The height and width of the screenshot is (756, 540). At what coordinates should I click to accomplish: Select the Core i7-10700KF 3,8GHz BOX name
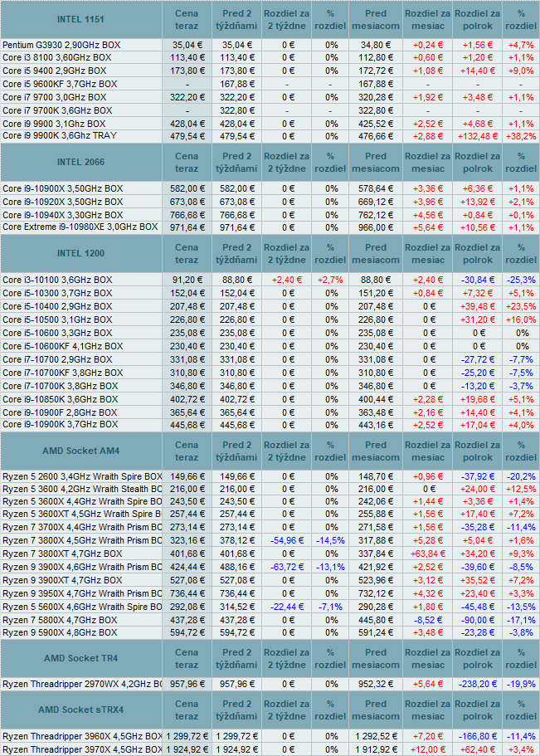(63, 373)
